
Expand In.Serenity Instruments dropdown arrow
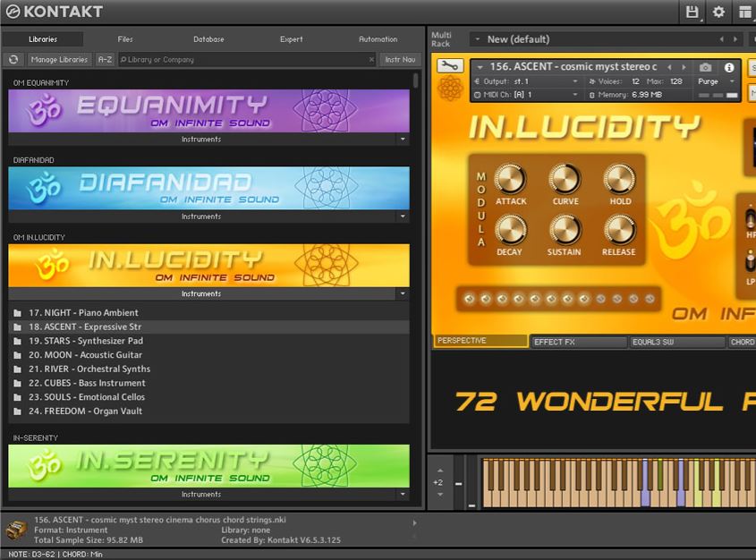pyautogui.click(x=403, y=494)
